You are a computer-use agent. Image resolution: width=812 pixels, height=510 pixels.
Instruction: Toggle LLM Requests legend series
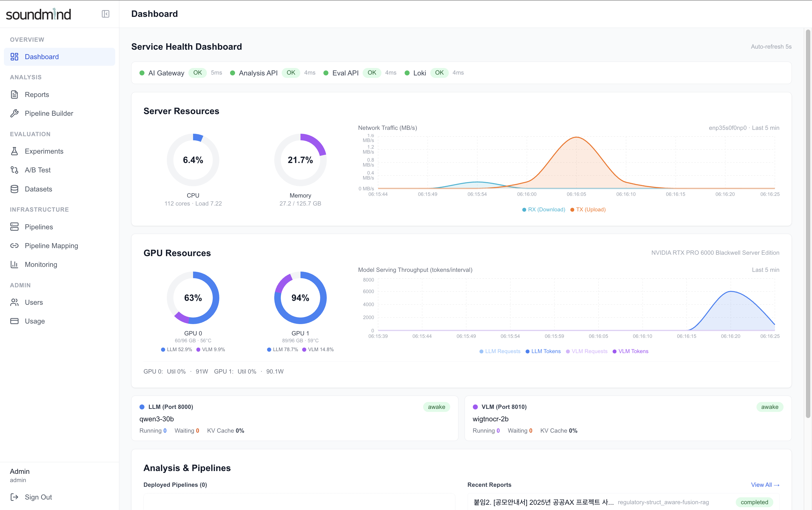[x=500, y=351]
